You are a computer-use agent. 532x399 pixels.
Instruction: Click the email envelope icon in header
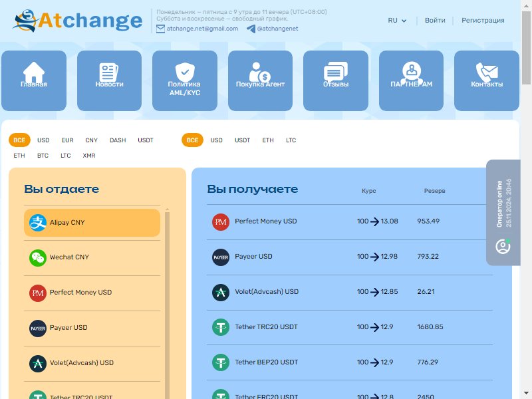click(160, 29)
